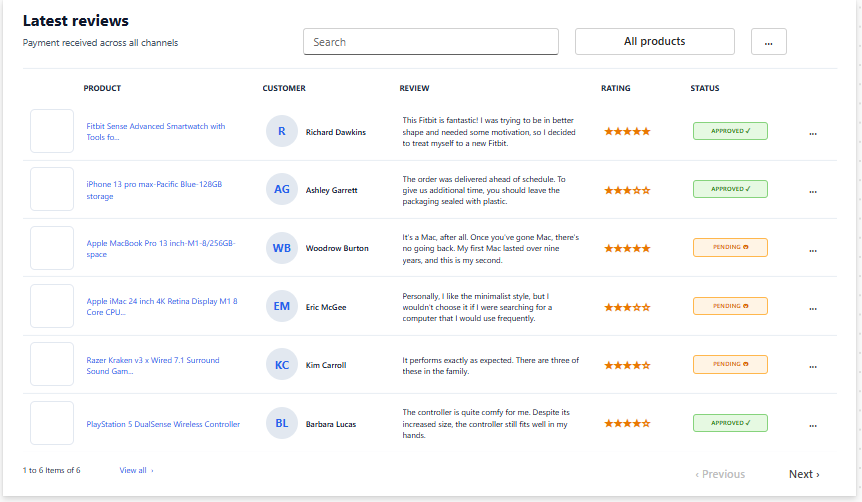Open Fitbit Sense Advanced Smartwatch product link

[156, 131]
